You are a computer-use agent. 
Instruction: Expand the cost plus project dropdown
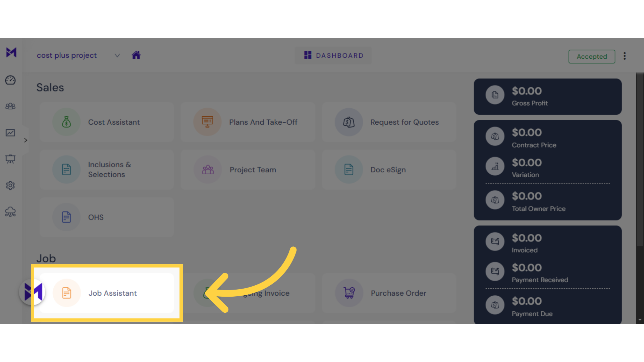pyautogui.click(x=117, y=55)
